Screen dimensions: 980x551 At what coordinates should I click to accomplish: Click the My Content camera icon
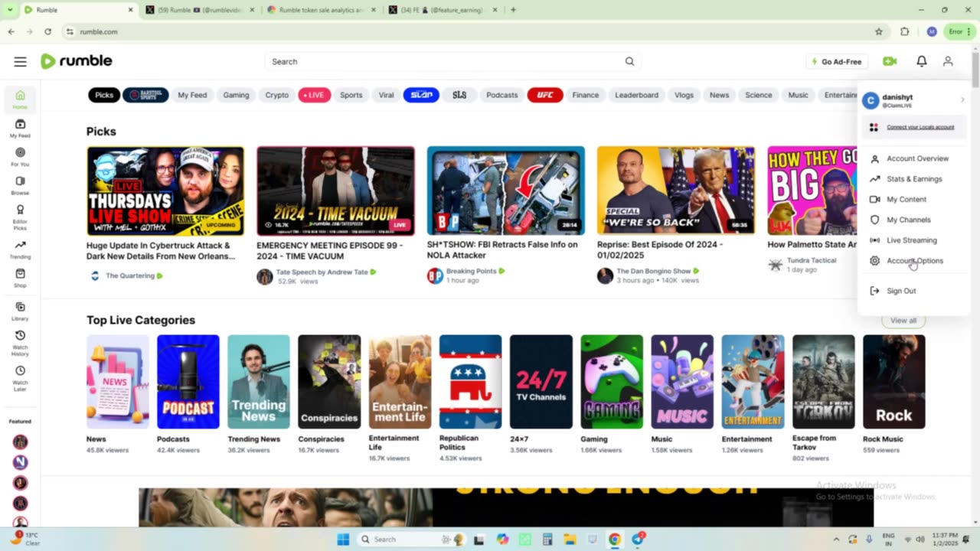point(874,199)
